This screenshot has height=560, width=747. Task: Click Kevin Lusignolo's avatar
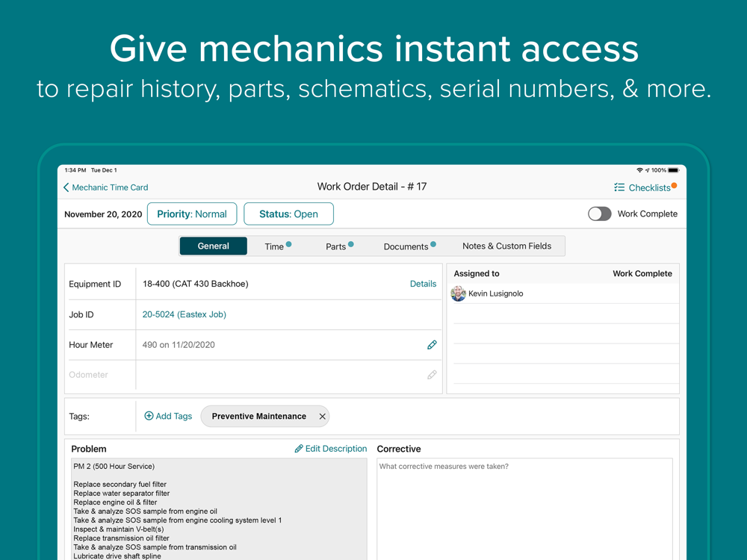point(459,293)
